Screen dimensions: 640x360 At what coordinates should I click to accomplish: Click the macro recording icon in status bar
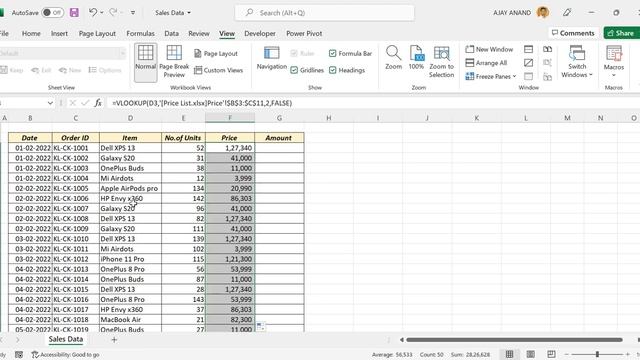19,355
